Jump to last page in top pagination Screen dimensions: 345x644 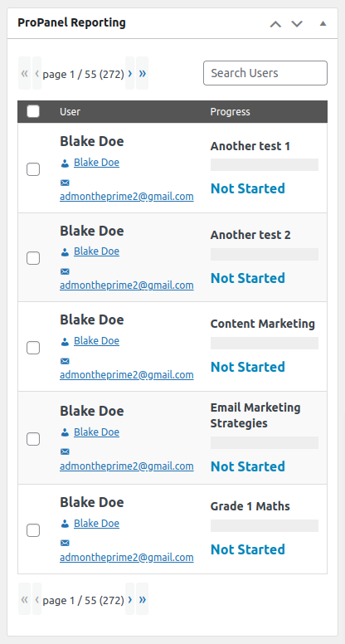point(143,74)
